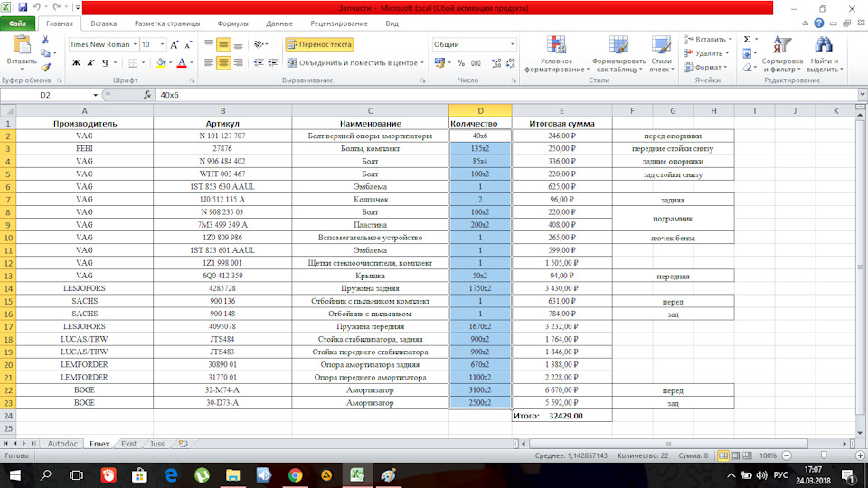Toggle center horizontal alignment
Screen dimensions: 868x488
click(x=223, y=63)
